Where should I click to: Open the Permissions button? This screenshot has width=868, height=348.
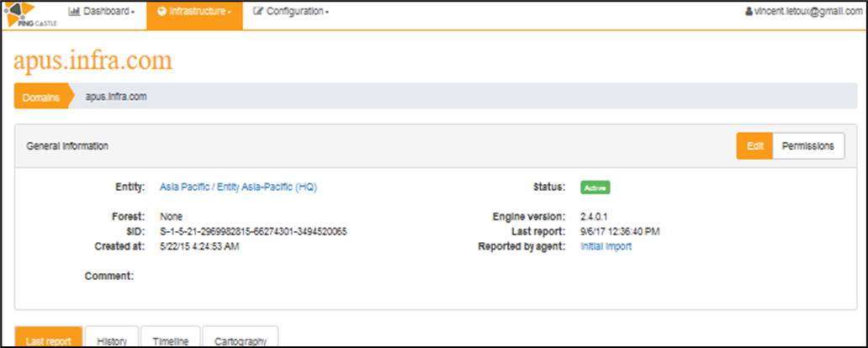coord(808,146)
